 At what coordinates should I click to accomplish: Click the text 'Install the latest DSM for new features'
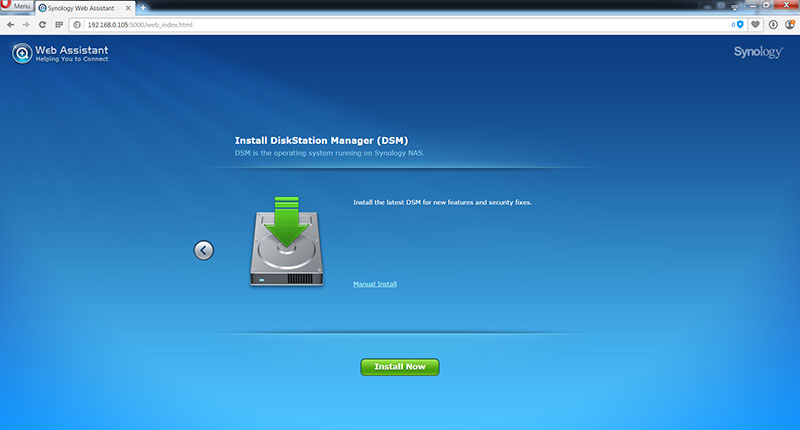(x=413, y=203)
